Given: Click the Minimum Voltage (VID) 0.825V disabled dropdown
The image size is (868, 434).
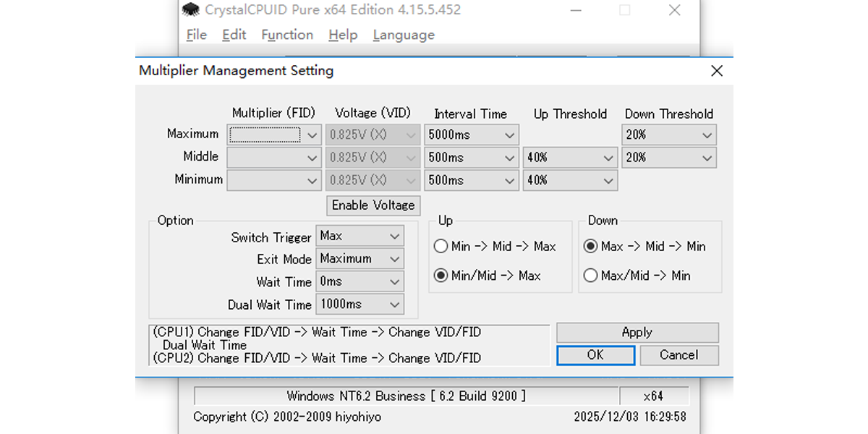Looking at the screenshot, I should point(373,180).
